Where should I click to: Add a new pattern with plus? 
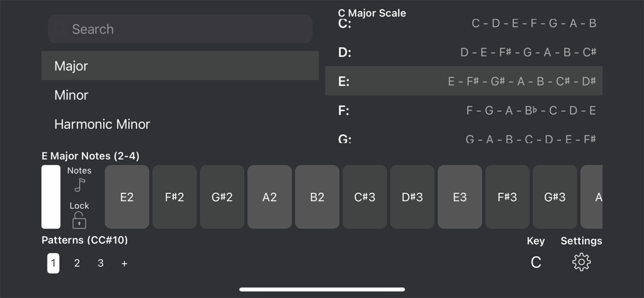coord(124,263)
